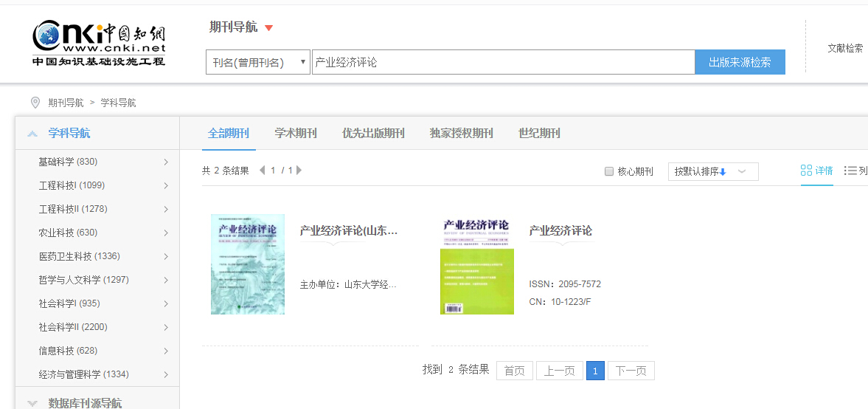
Task: Select 医药卫生科技 (1336) category
Action: pyautogui.click(x=79, y=256)
